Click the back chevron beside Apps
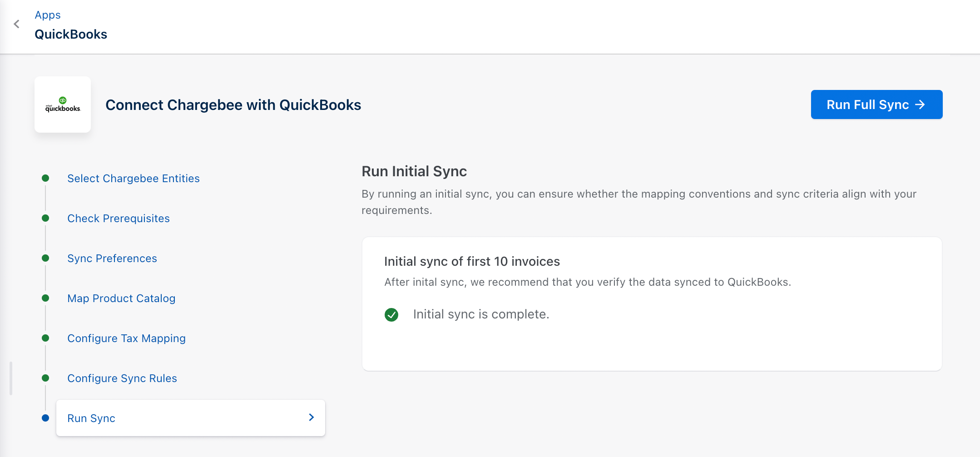Viewport: 980px width, 457px height. click(x=17, y=24)
